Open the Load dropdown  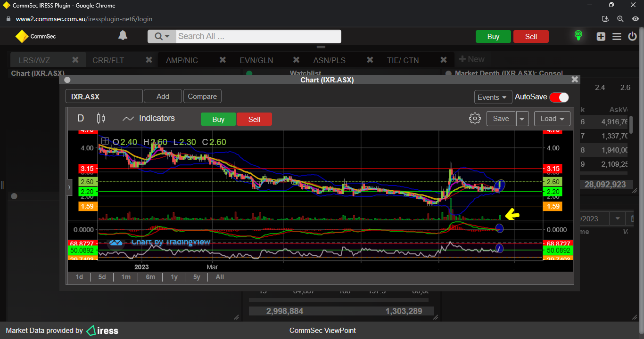(x=552, y=119)
